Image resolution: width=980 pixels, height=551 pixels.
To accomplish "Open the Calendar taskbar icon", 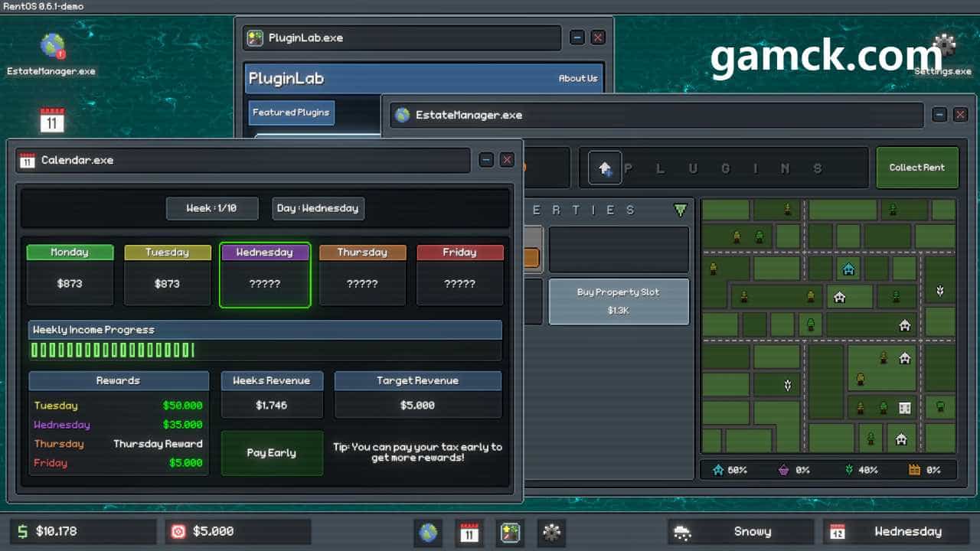I will [469, 532].
